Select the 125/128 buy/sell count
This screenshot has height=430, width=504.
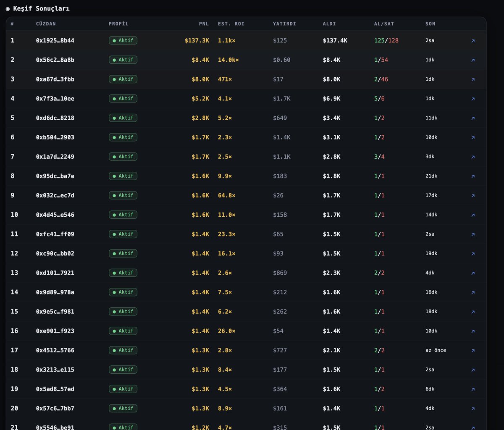[386, 41]
